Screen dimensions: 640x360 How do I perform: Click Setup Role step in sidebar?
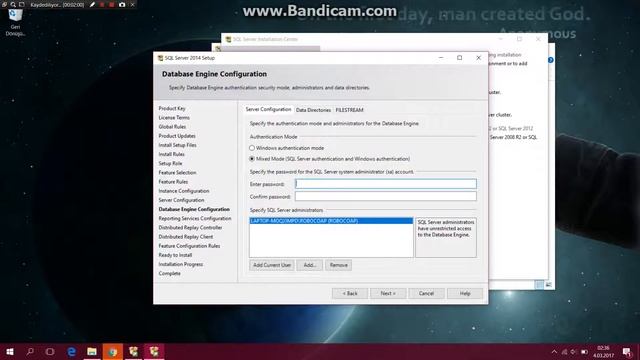170,163
